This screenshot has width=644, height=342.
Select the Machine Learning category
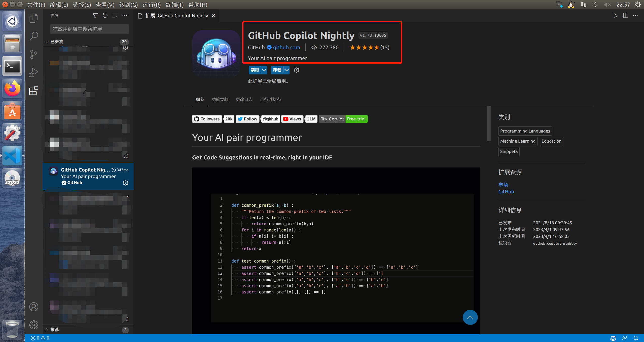pyautogui.click(x=518, y=141)
